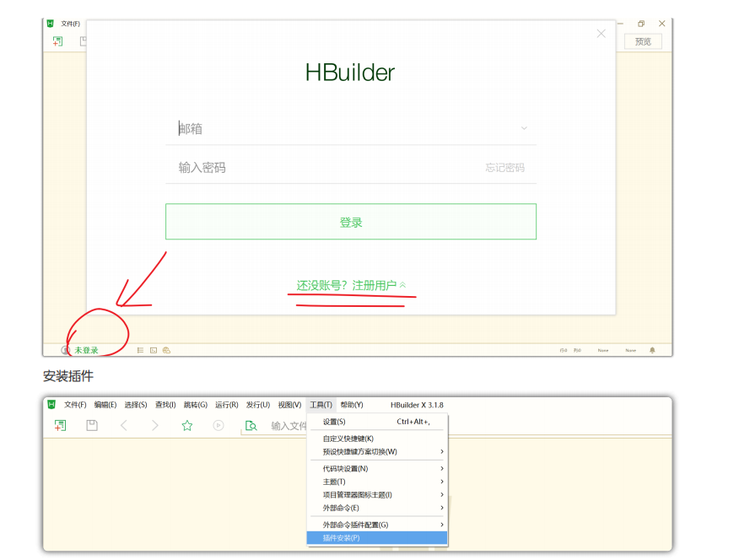Click the HBuilder X logo in the lower window
Screen dimensions: 750x560
(x=51, y=405)
